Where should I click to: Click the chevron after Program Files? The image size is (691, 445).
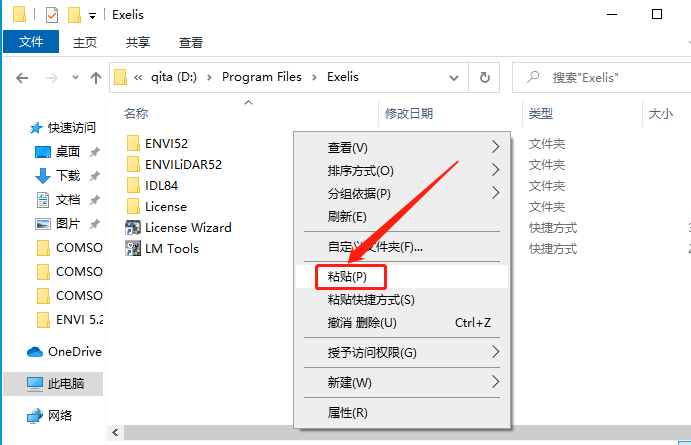click(x=314, y=78)
